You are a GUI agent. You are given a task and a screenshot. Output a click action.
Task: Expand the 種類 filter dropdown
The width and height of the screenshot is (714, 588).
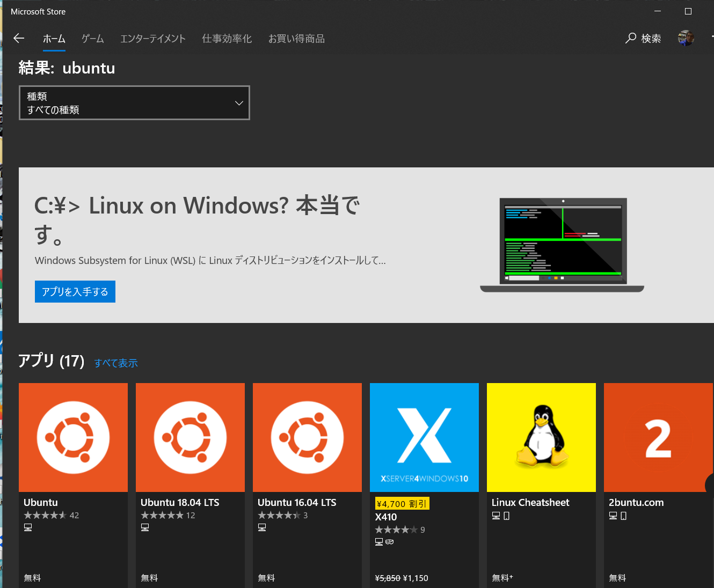pyautogui.click(x=134, y=103)
